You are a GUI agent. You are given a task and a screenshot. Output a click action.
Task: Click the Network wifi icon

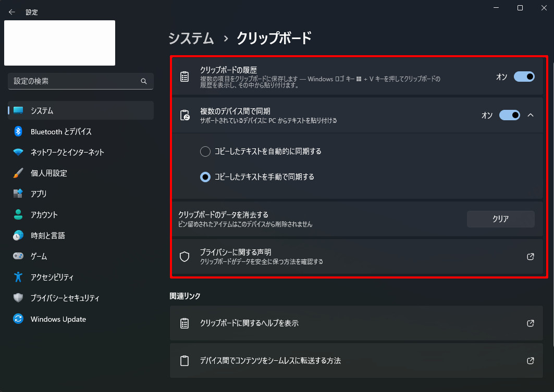[x=18, y=153]
